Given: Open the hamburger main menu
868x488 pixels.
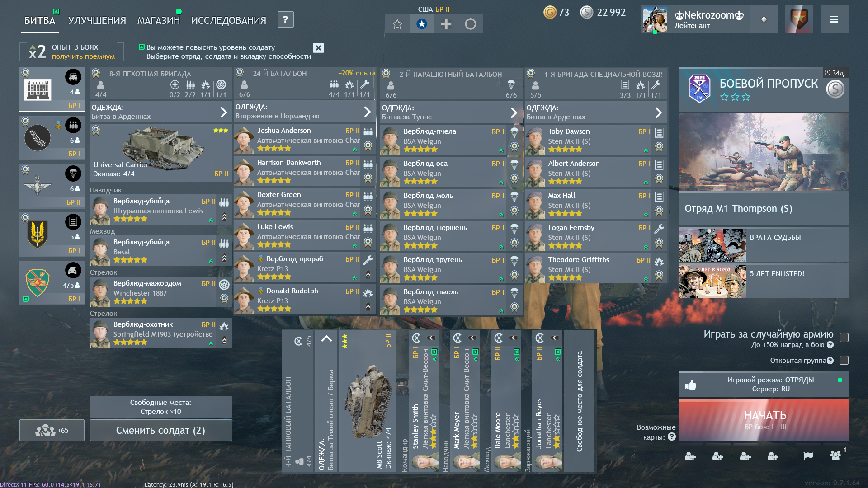Looking at the screenshot, I should (x=834, y=19).
